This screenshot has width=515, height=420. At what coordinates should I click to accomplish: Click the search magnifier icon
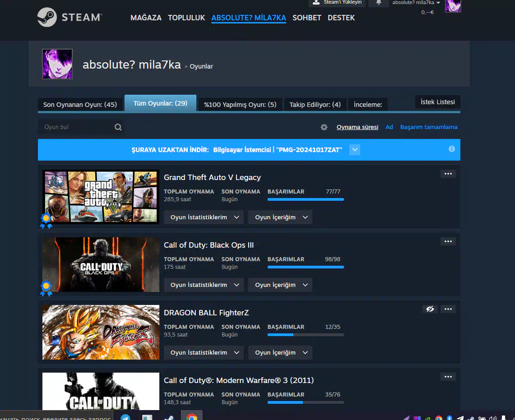point(118,127)
